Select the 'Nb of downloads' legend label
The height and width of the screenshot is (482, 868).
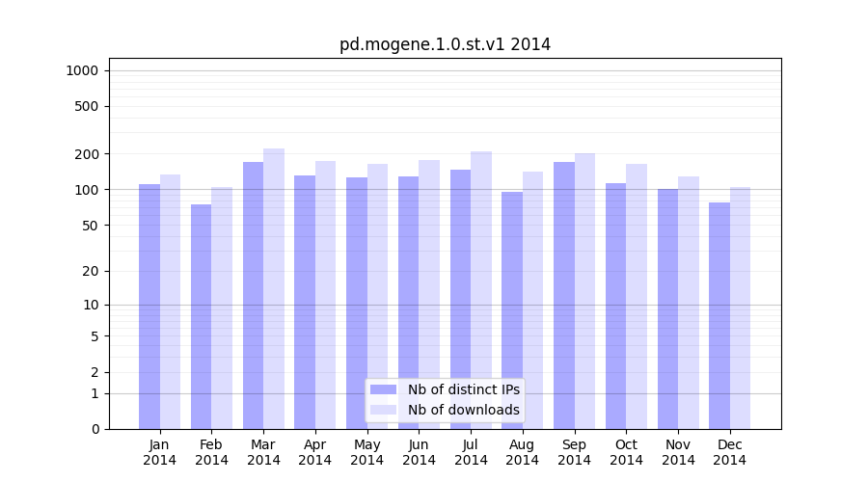point(463,410)
